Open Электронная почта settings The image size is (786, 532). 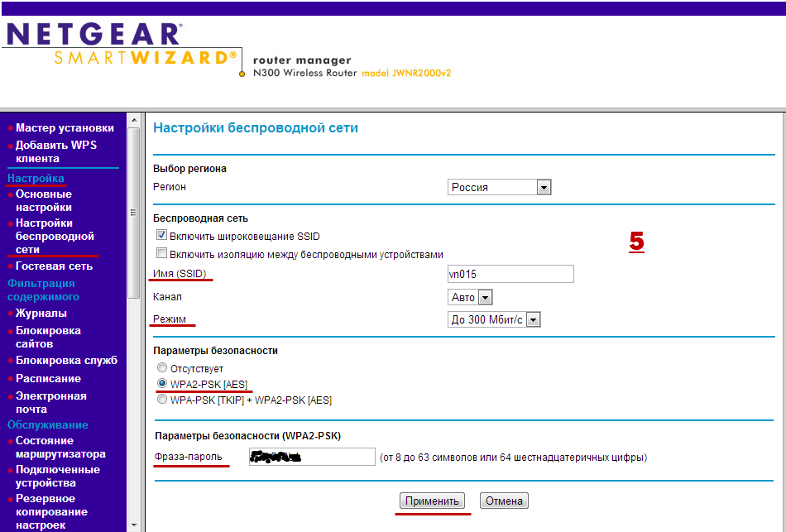tap(51, 403)
